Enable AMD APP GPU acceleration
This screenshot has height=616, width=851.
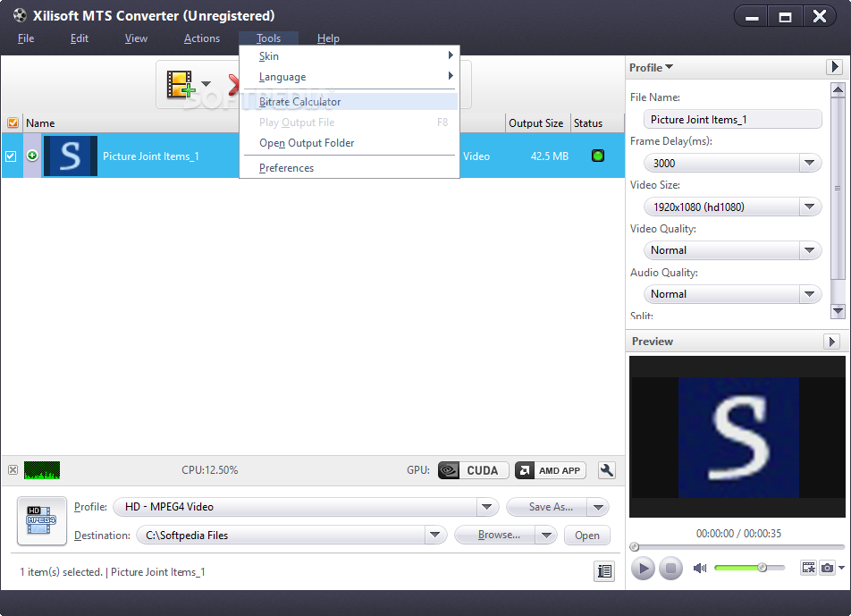(x=551, y=470)
